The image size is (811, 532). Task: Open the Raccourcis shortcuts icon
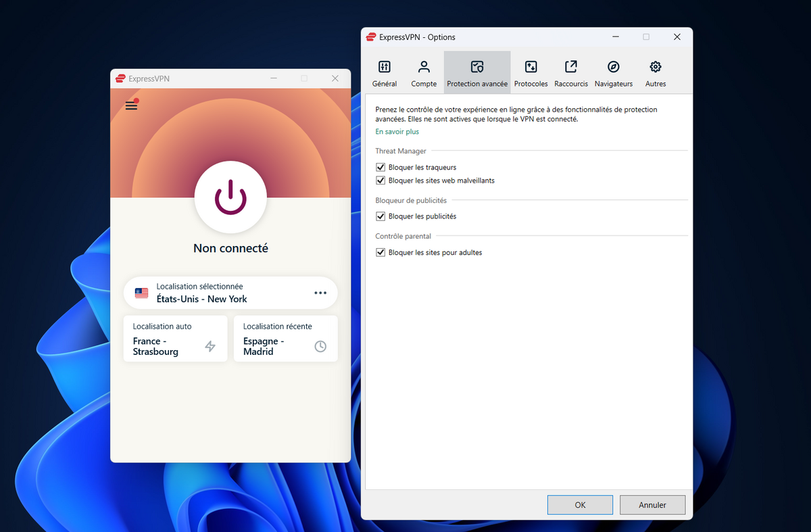570,72
